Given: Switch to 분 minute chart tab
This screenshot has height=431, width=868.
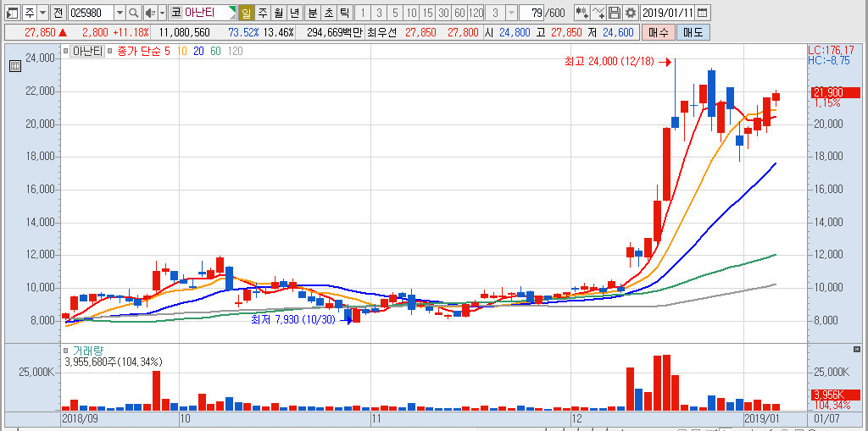Looking at the screenshot, I should [x=314, y=12].
